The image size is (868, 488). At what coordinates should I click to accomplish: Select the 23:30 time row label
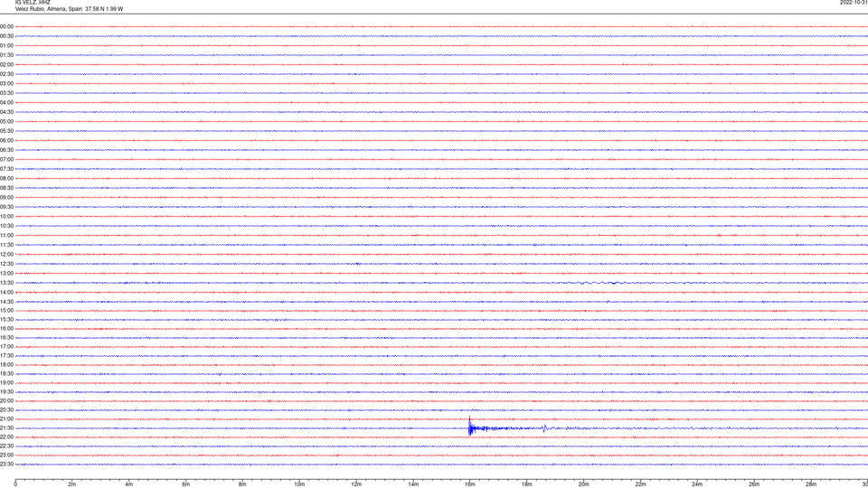[x=6, y=465]
